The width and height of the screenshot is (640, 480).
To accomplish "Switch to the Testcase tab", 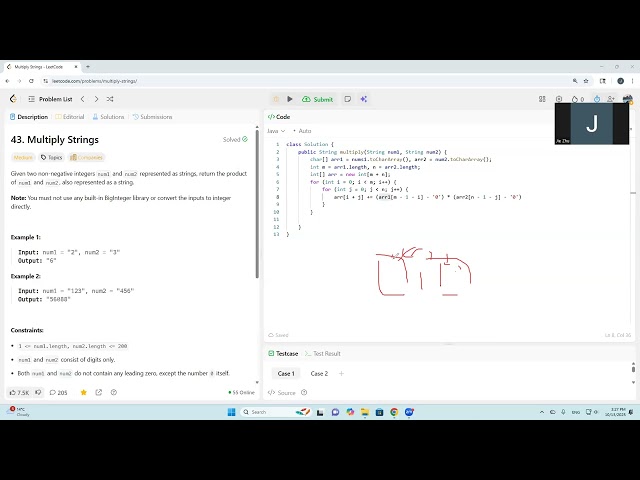I will click(283, 353).
